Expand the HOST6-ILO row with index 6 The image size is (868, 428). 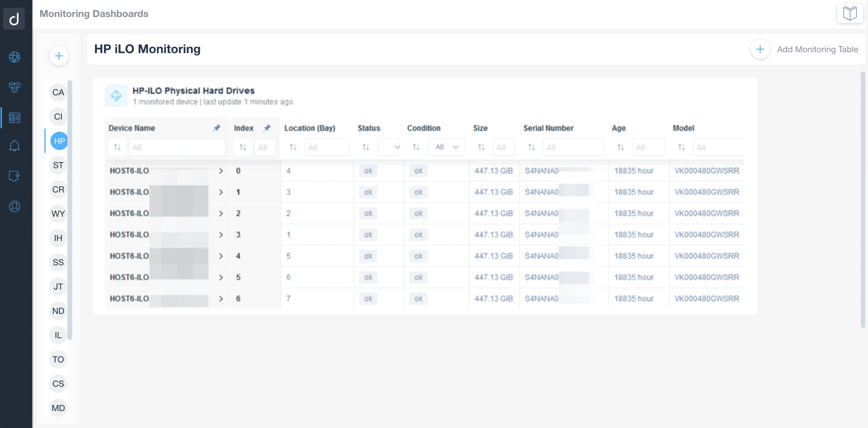[221, 299]
